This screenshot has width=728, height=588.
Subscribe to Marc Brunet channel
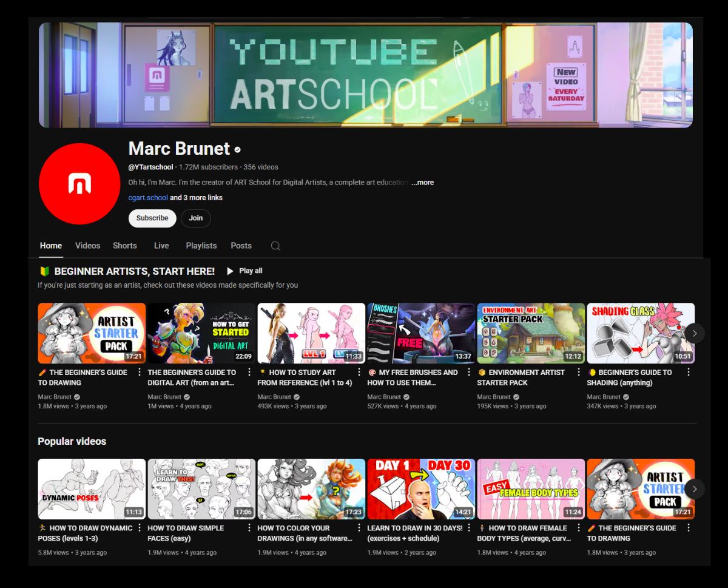[x=152, y=218]
